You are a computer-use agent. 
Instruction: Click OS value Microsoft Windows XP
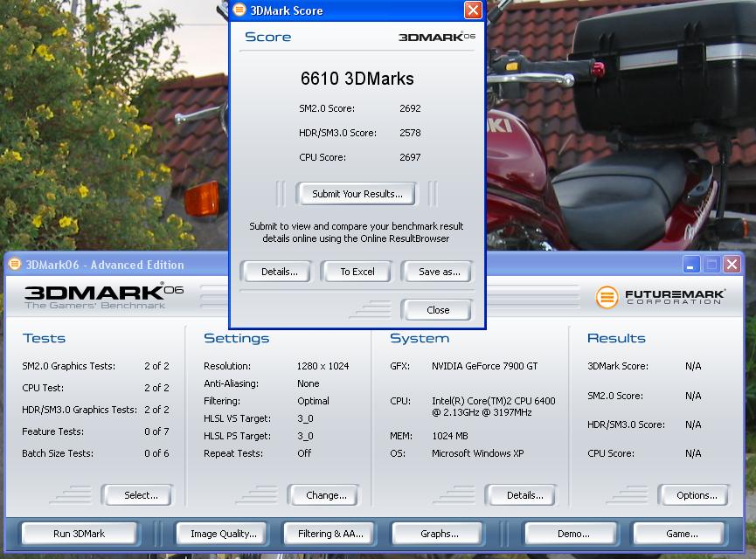(x=477, y=453)
